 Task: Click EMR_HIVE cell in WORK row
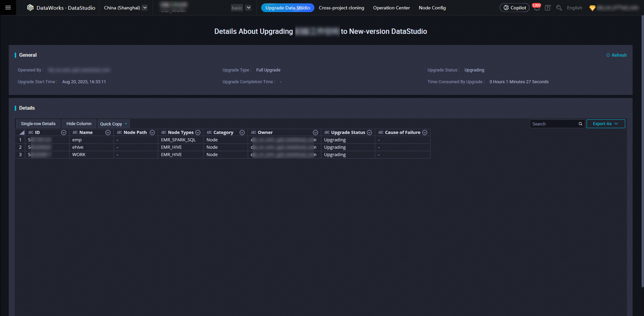(181, 155)
